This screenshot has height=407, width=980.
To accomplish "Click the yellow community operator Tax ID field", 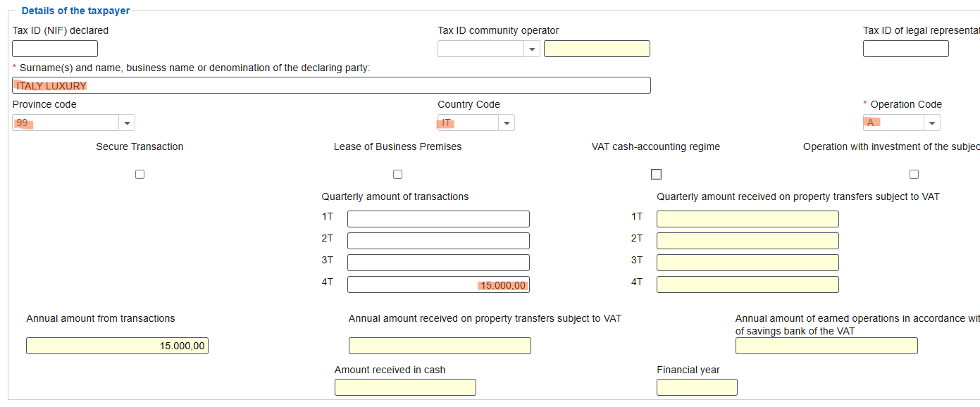I will click(x=597, y=49).
